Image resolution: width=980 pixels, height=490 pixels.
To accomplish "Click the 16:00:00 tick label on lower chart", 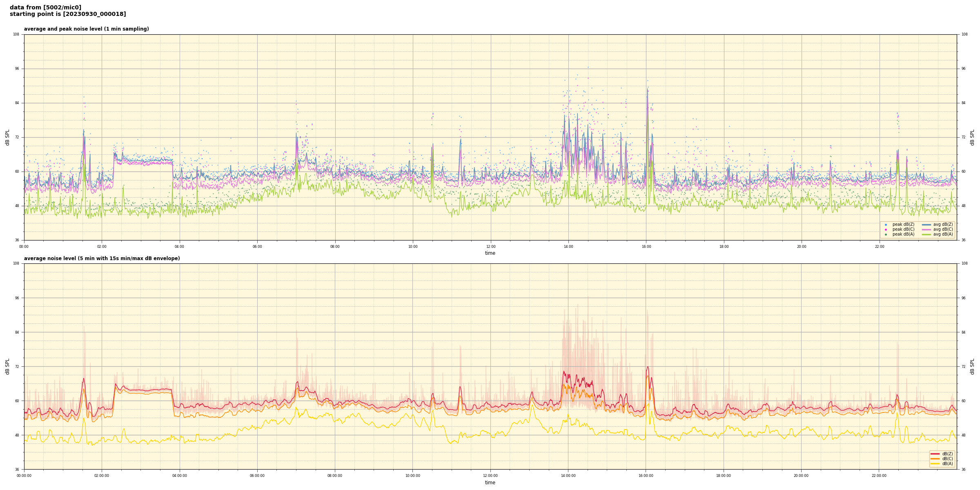I will 646,476.
